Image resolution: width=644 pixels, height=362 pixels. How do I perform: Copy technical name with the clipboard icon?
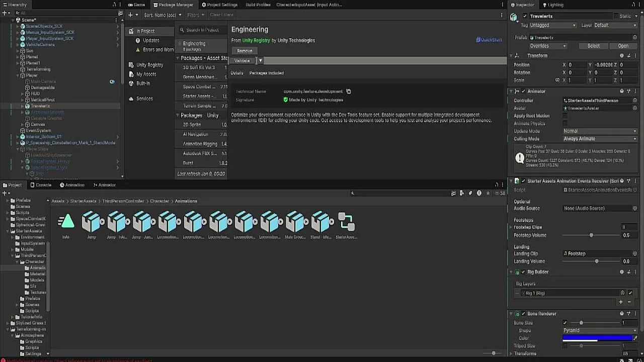pyautogui.click(x=348, y=92)
